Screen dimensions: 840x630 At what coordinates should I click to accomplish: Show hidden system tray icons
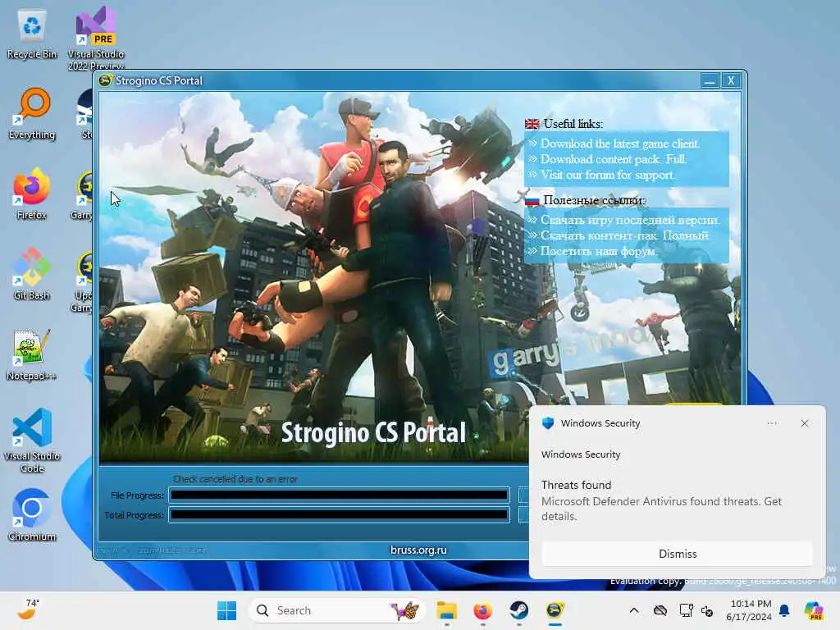(634, 610)
